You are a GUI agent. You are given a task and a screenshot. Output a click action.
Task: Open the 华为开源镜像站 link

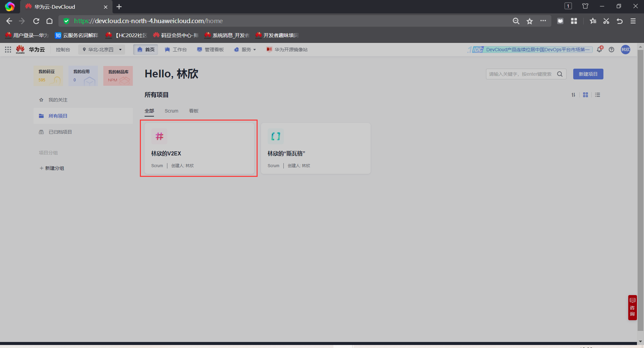pos(287,50)
